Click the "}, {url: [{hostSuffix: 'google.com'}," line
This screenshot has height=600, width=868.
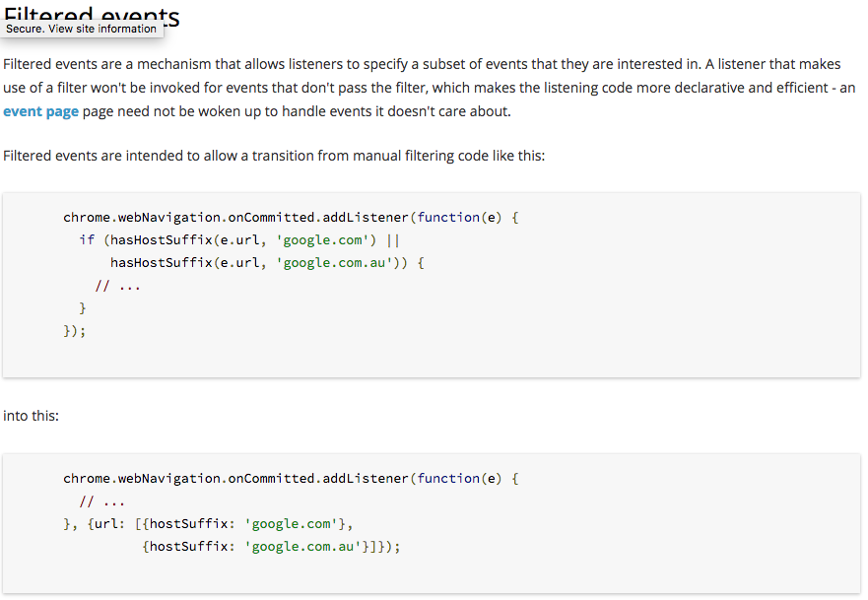click(207, 524)
